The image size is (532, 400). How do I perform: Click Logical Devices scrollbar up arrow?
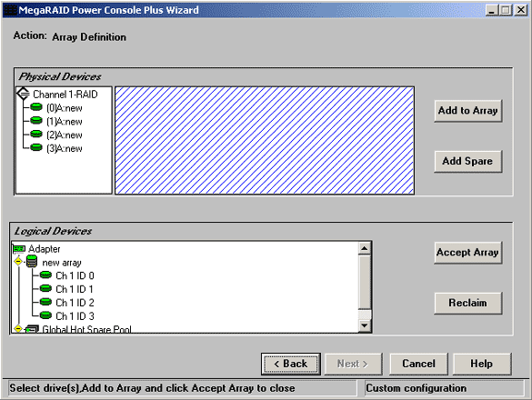(365, 249)
